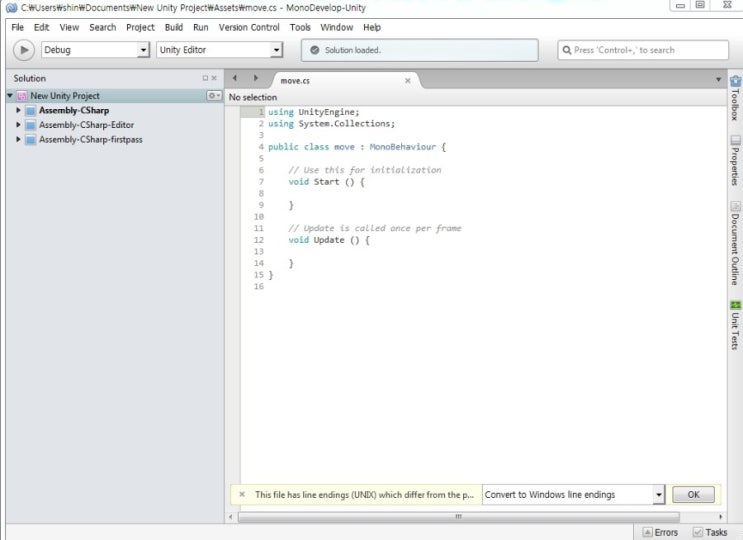Collapse the New Unity Project node

pos(10,96)
